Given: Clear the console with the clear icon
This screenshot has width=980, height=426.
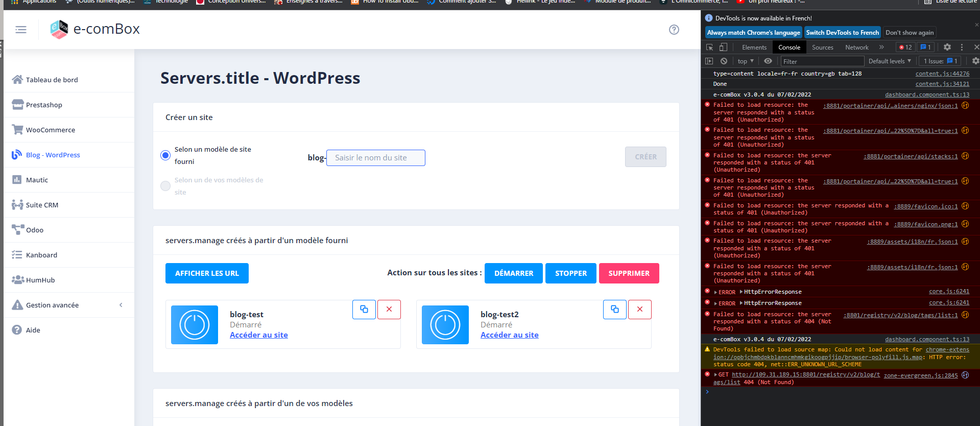Looking at the screenshot, I should [x=724, y=61].
